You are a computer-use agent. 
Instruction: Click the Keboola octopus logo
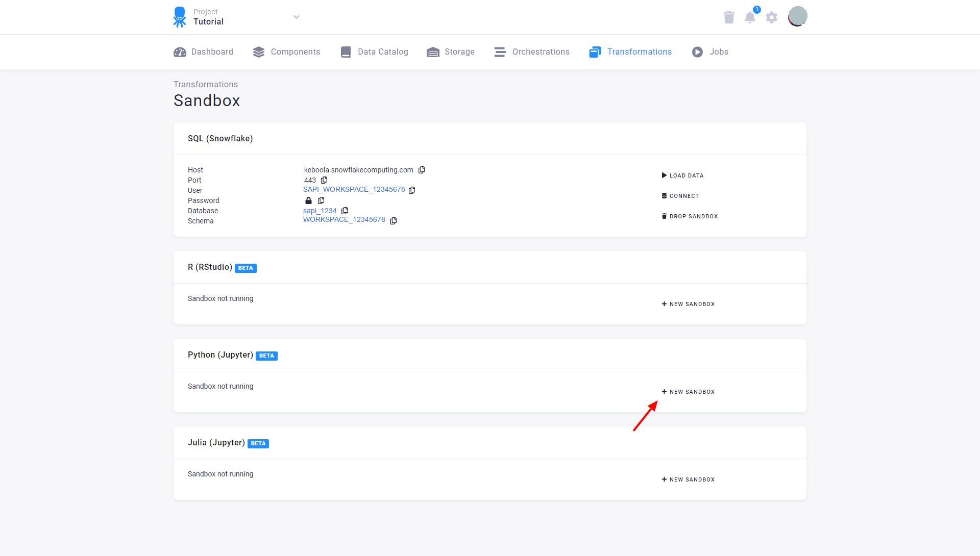[x=180, y=17]
